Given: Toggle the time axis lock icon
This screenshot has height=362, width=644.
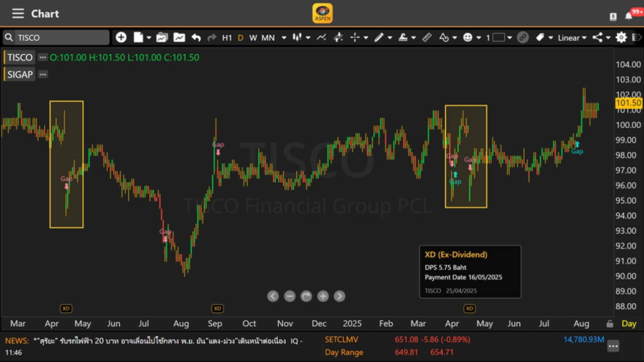Looking at the screenshot, I should [610, 324].
